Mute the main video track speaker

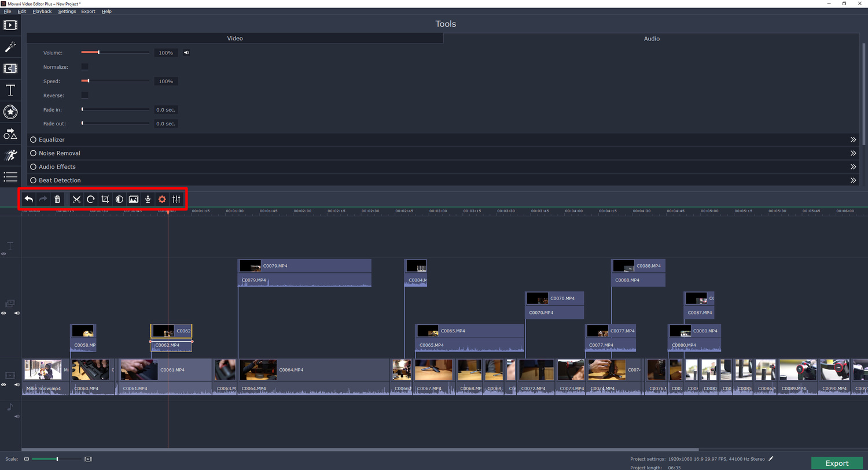point(17,384)
